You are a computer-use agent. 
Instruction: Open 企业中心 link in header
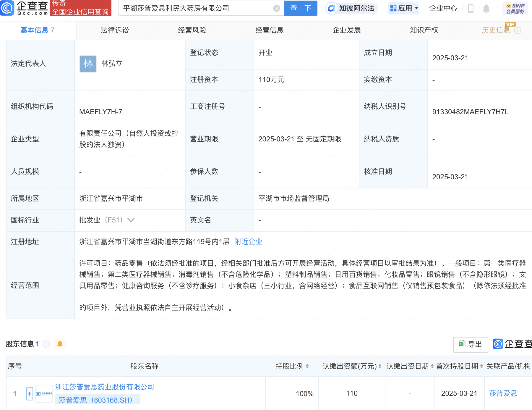coord(443,8)
